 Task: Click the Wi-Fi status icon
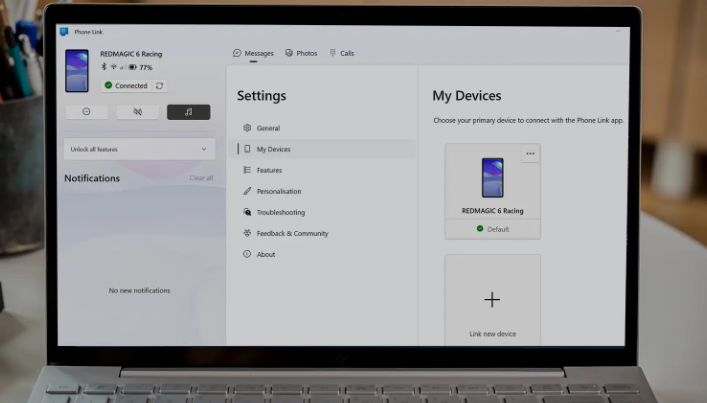[114, 67]
